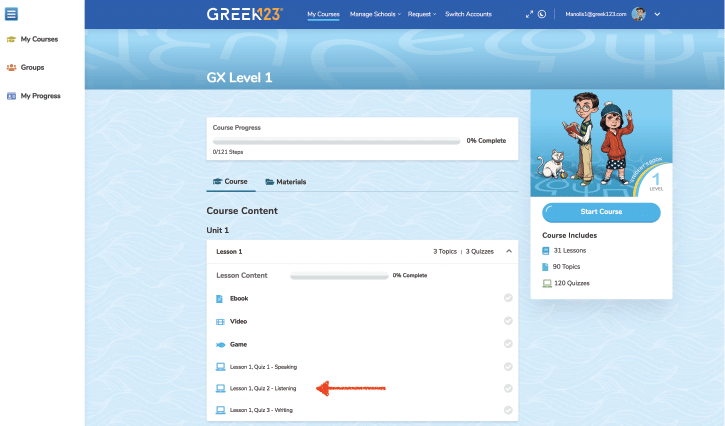Click the Quiz 3 Writing laptop icon
Screen dimensions: 725x426
point(221,410)
